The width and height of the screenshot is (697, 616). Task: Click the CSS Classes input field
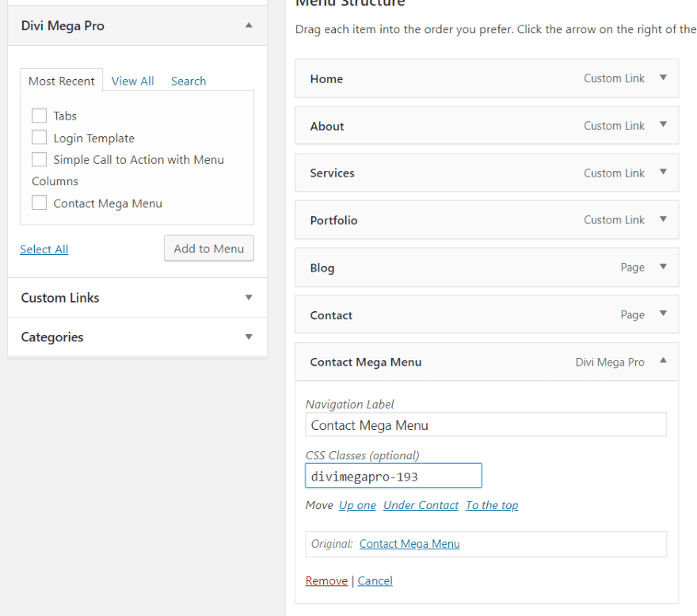[394, 476]
